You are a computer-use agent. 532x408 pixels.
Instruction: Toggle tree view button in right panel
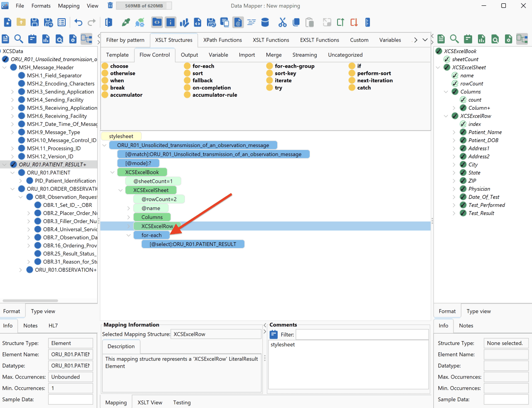point(522,39)
